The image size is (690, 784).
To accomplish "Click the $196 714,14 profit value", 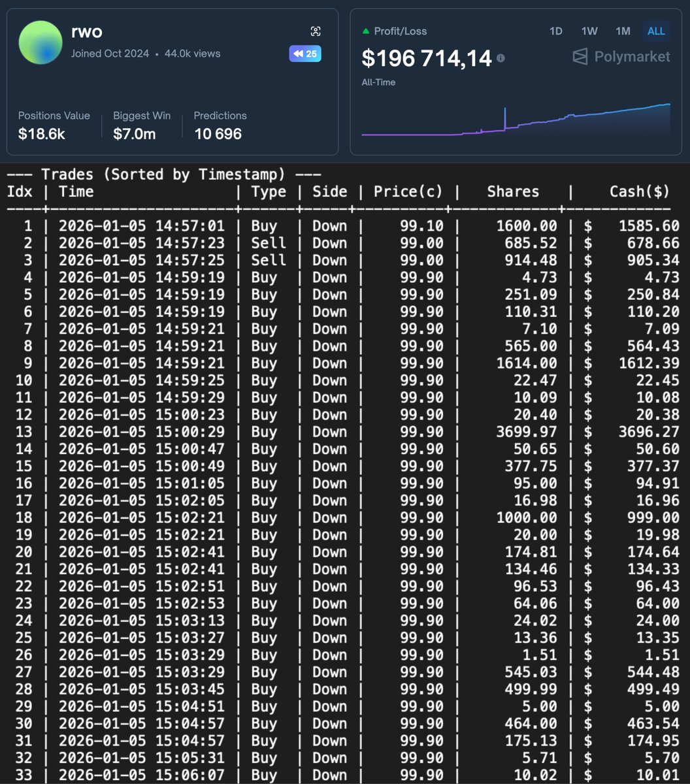I will pos(427,58).
